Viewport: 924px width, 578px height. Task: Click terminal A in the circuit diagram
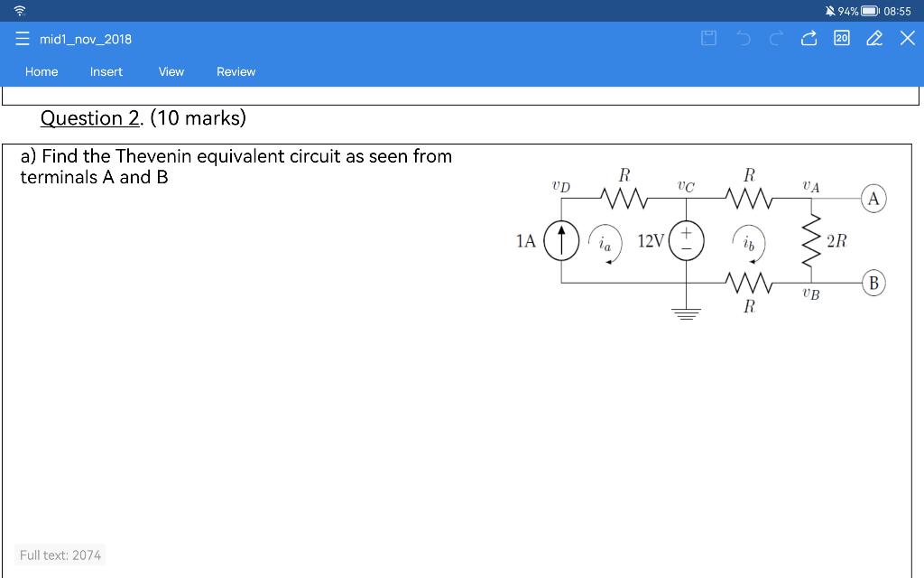(x=873, y=199)
